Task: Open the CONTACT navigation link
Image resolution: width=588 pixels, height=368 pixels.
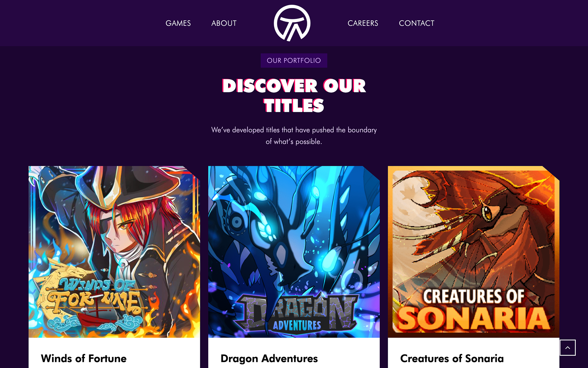Action: coord(417,23)
